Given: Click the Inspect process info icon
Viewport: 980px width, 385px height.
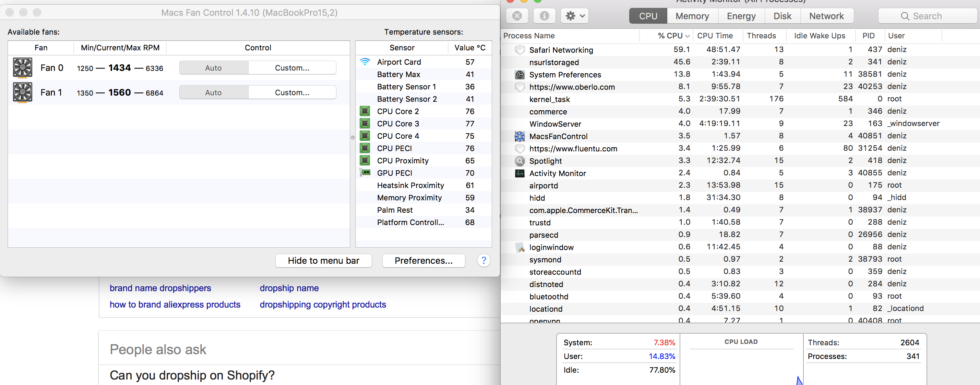Looking at the screenshot, I should (x=545, y=16).
